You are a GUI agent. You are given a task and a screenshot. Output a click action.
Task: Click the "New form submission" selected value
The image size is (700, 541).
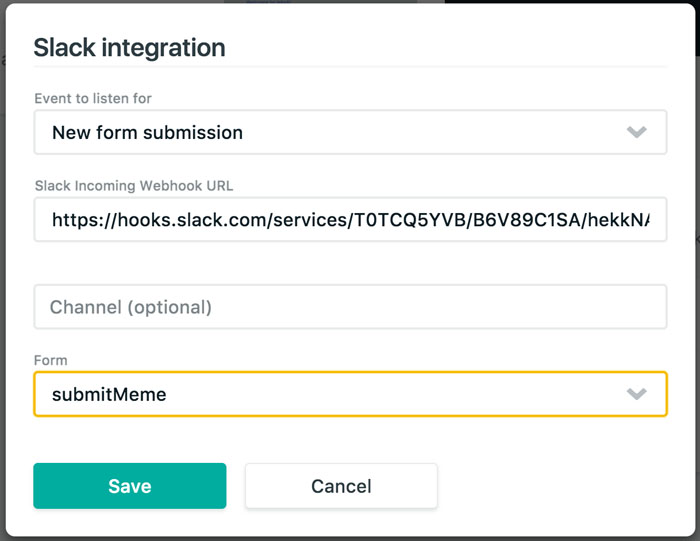pos(147,132)
